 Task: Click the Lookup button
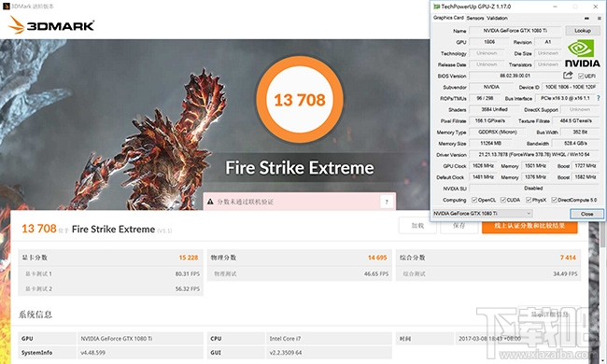click(583, 31)
